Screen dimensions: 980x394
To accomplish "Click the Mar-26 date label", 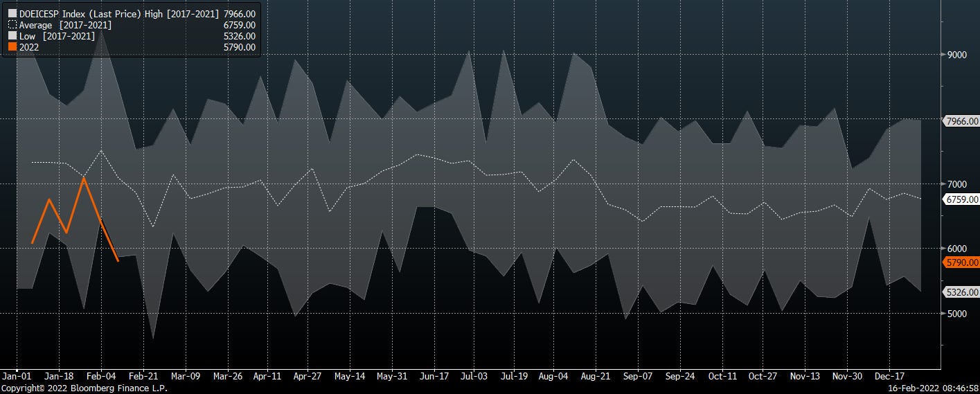I will (227, 377).
